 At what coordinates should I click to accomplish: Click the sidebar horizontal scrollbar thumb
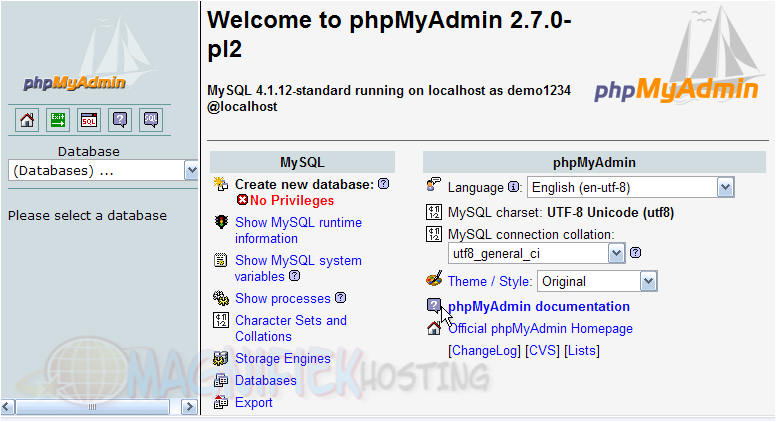point(93,407)
